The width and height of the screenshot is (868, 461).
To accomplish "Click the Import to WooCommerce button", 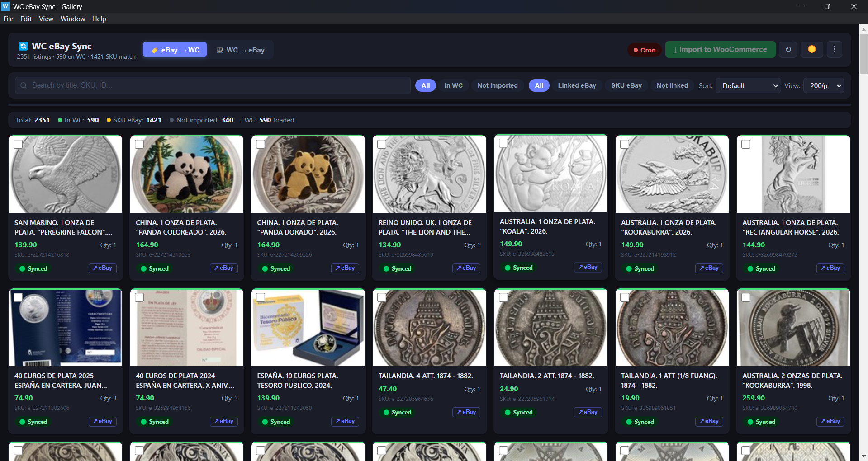I will click(720, 50).
